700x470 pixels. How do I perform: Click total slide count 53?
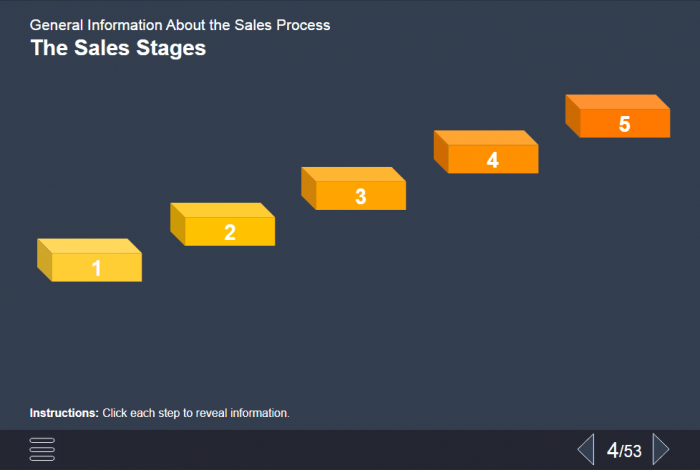coord(632,452)
